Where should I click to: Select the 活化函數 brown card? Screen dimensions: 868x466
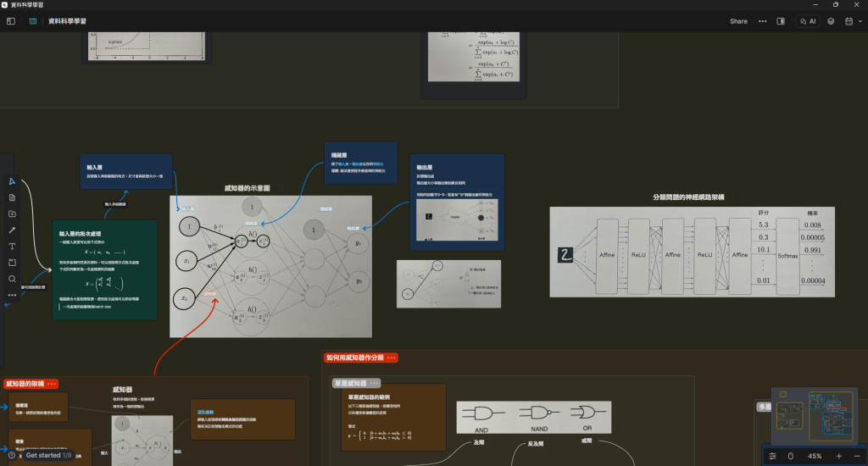point(242,419)
